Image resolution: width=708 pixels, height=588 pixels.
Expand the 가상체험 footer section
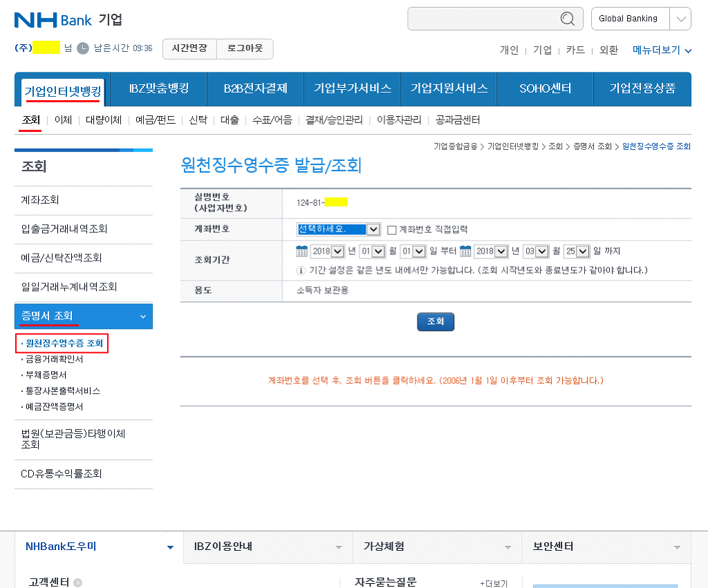437,547
